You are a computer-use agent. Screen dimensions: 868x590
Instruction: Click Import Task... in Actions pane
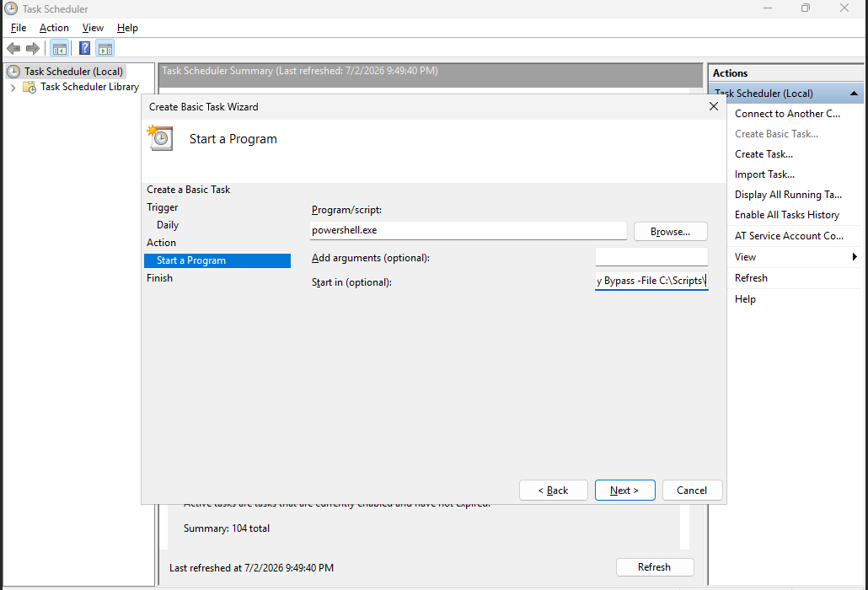pos(764,174)
